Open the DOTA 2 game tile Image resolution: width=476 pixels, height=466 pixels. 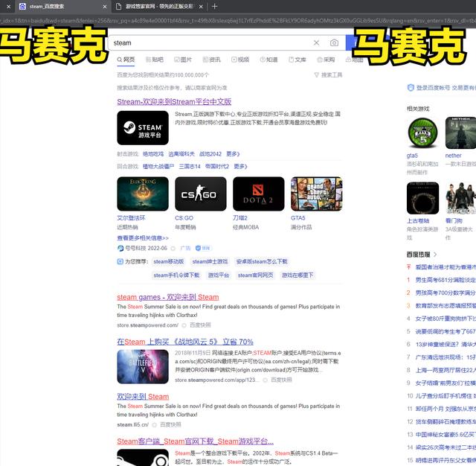tap(258, 194)
